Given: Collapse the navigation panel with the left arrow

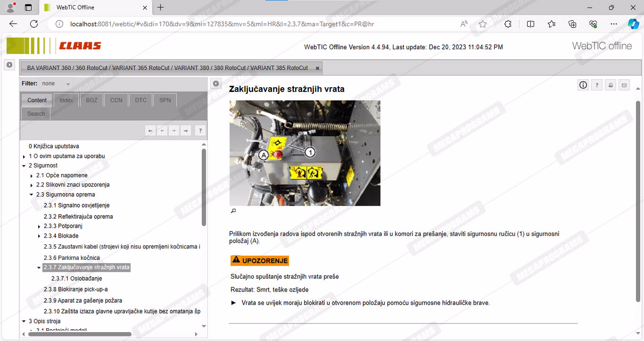Looking at the screenshot, I should 215,83.
